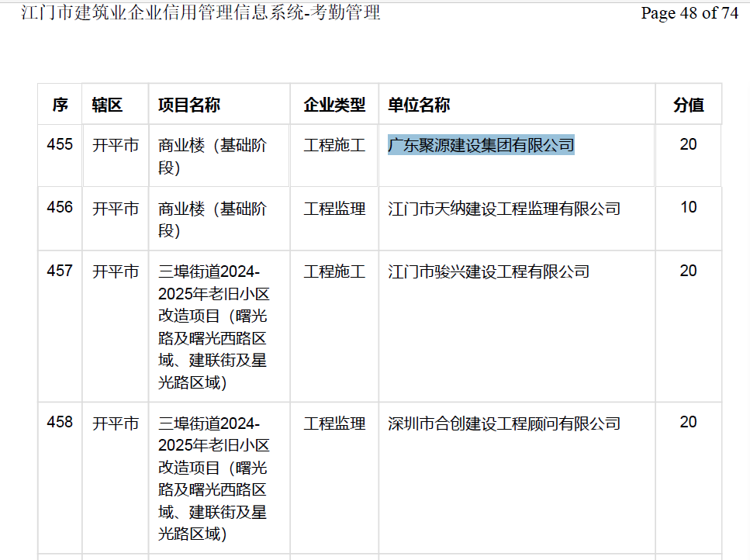750x560 pixels.
Task: Select row number 457
Action: pos(60,271)
